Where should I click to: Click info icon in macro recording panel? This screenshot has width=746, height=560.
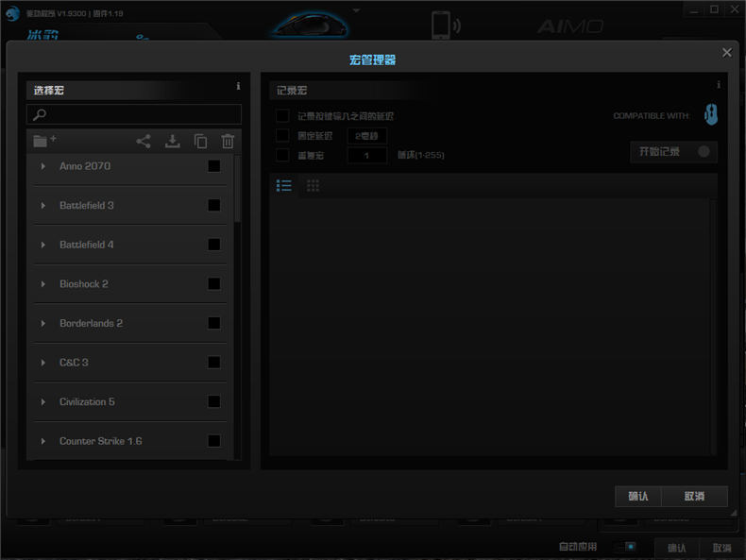719,85
